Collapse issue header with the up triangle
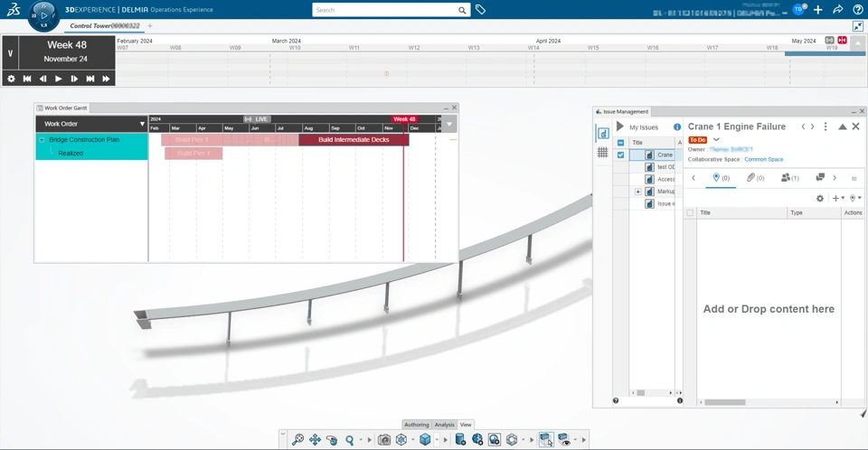868x450 pixels. click(x=843, y=127)
